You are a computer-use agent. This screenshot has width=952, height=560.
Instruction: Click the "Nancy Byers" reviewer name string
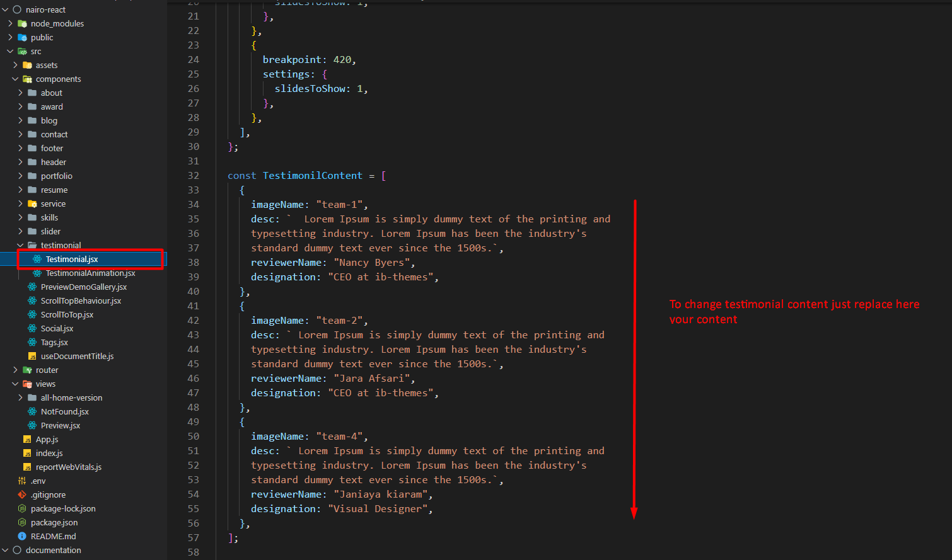click(372, 263)
